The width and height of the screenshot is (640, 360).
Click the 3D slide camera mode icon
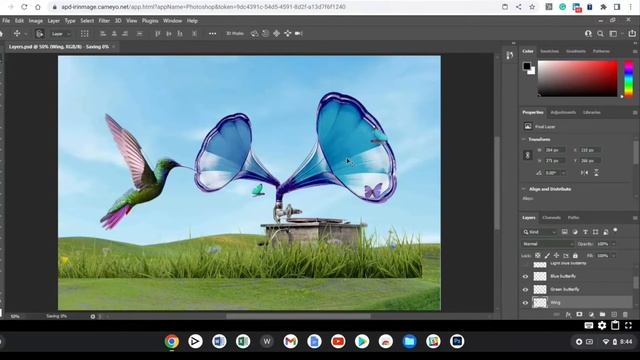288,33
